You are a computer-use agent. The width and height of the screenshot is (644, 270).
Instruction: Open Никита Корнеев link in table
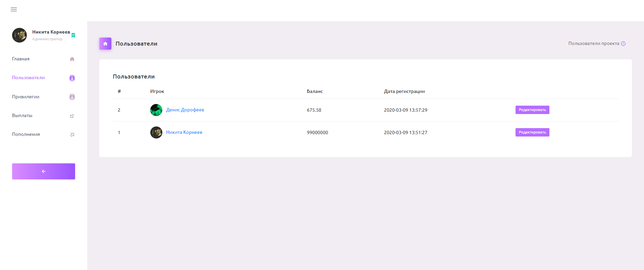pos(184,132)
